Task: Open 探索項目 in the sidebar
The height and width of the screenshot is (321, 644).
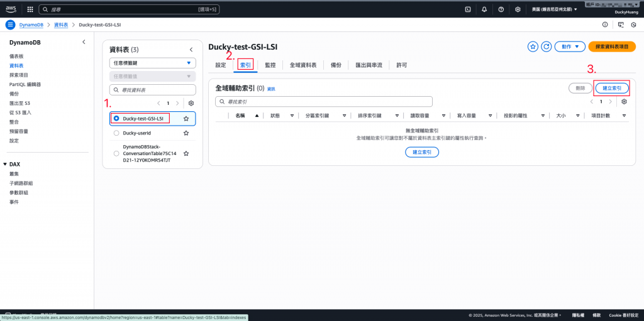Action: point(19,75)
